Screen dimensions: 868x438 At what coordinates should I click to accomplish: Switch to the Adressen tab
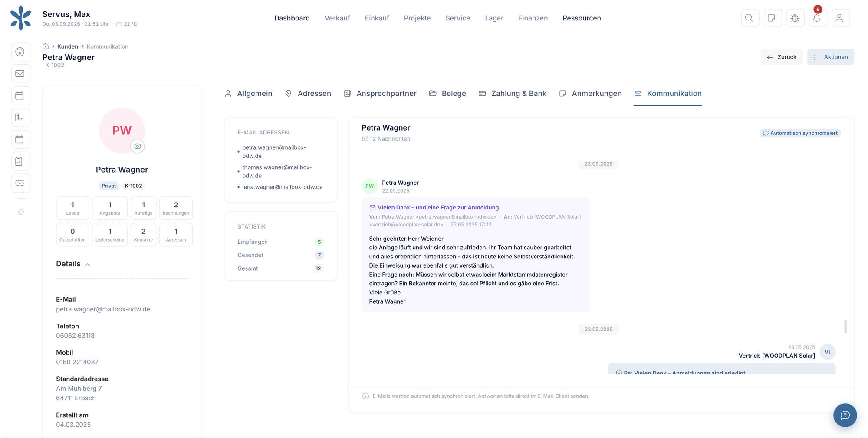pyautogui.click(x=308, y=94)
